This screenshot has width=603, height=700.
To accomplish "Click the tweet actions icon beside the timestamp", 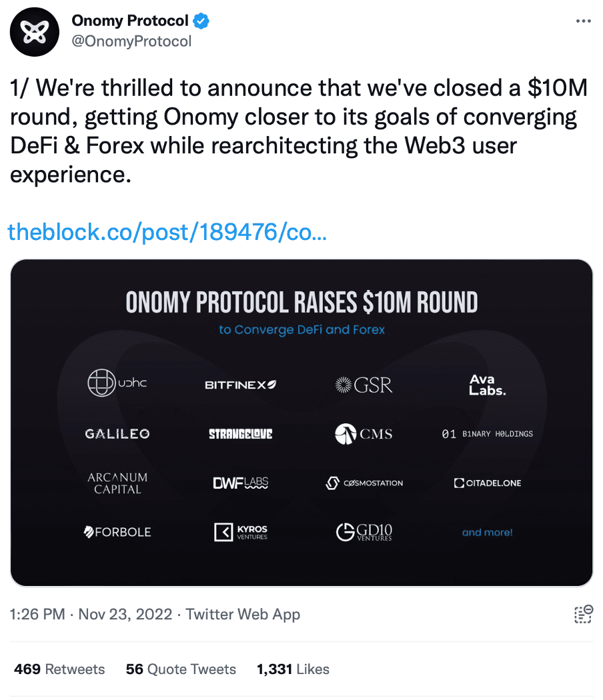I will click(x=583, y=614).
